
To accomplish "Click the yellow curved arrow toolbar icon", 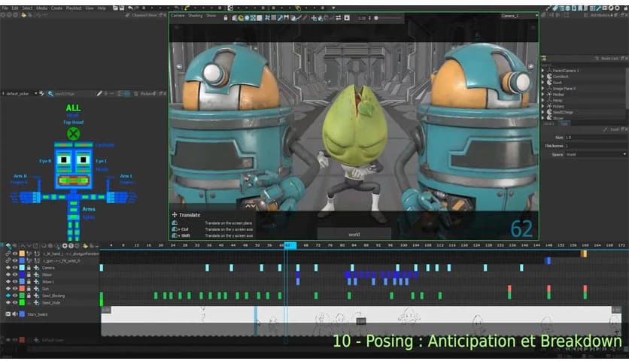I will pyautogui.click(x=187, y=8).
